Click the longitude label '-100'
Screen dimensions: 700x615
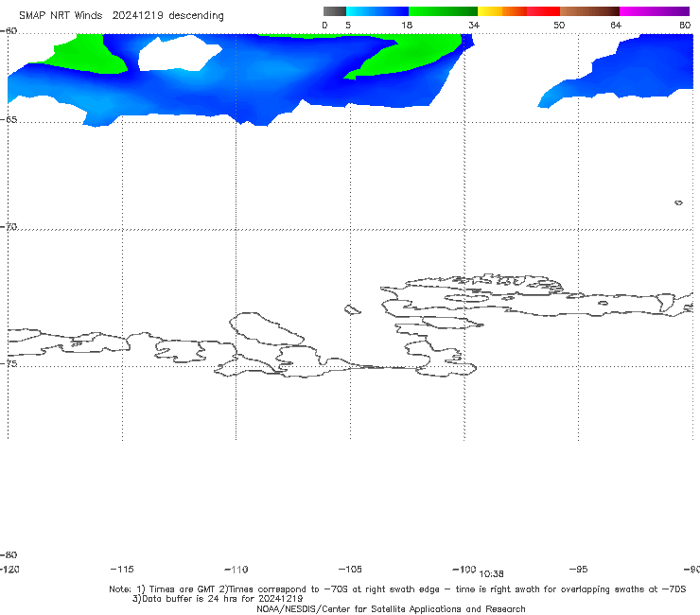[464, 569]
